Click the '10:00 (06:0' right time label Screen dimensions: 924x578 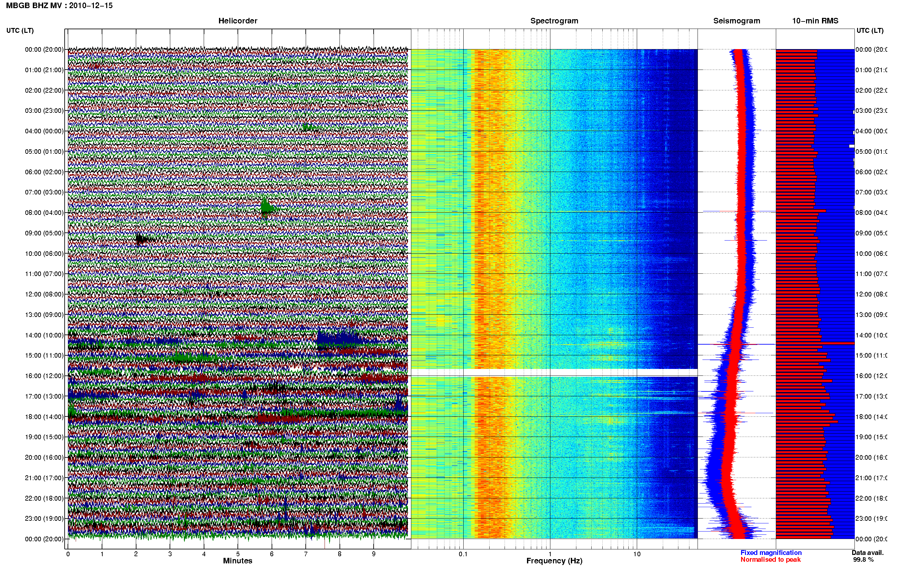[x=871, y=254]
